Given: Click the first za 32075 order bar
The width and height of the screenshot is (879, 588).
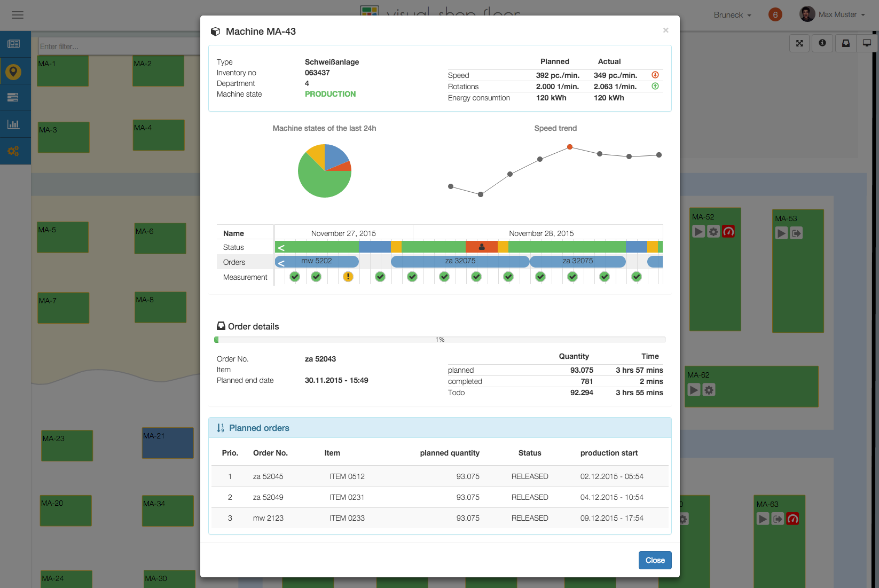Looking at the screenshot, I should click(460, 261).
